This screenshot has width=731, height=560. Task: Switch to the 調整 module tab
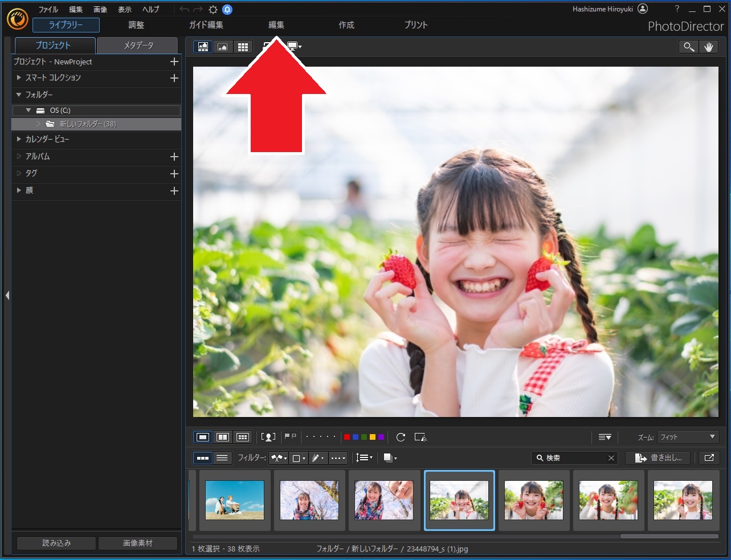[136, 25]
